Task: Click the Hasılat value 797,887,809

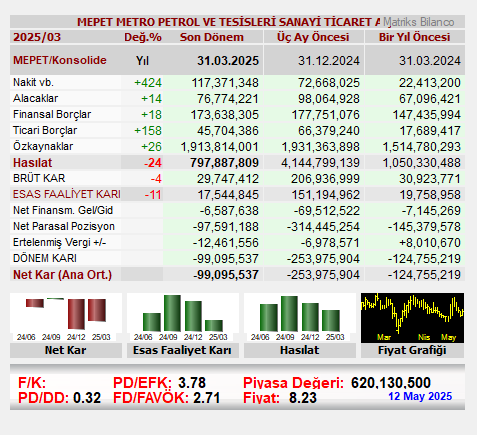Action: (224, 163)
